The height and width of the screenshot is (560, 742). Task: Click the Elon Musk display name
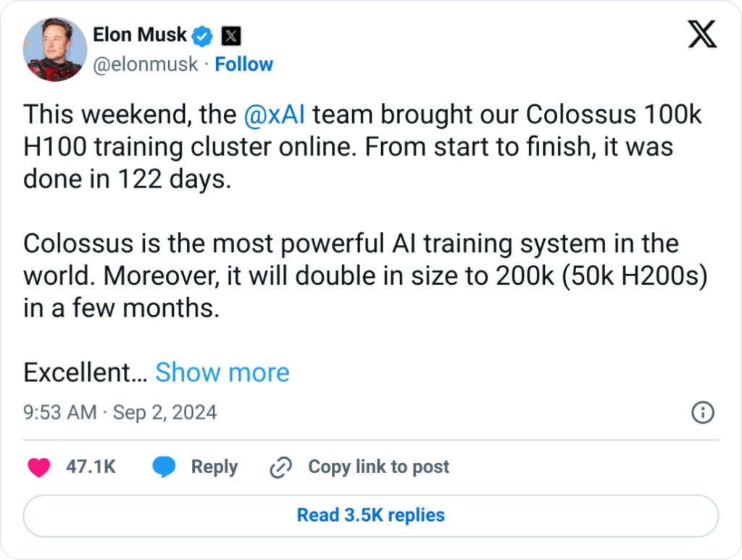[x=141, y=34]
